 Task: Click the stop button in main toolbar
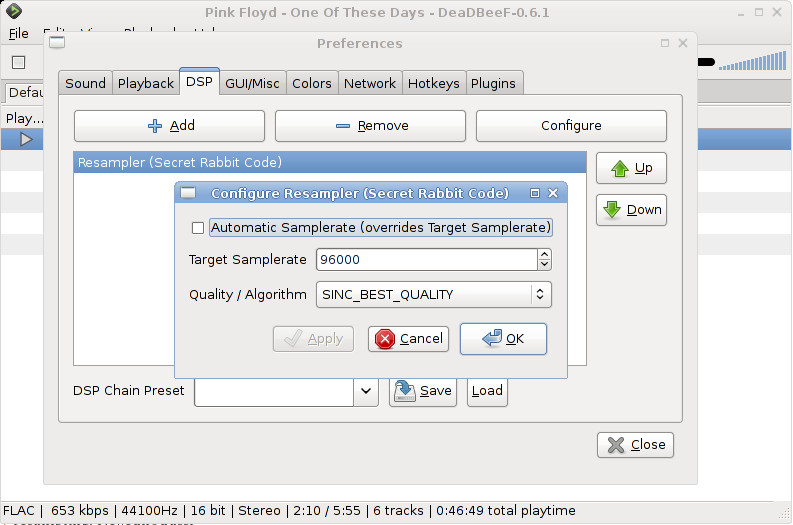[18, 63]
